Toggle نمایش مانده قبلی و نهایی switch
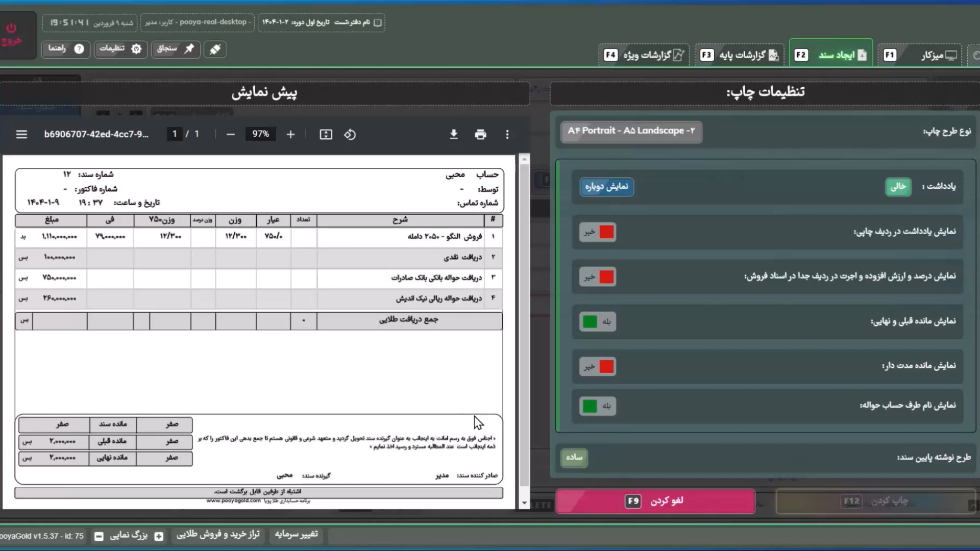 (598, 321)
